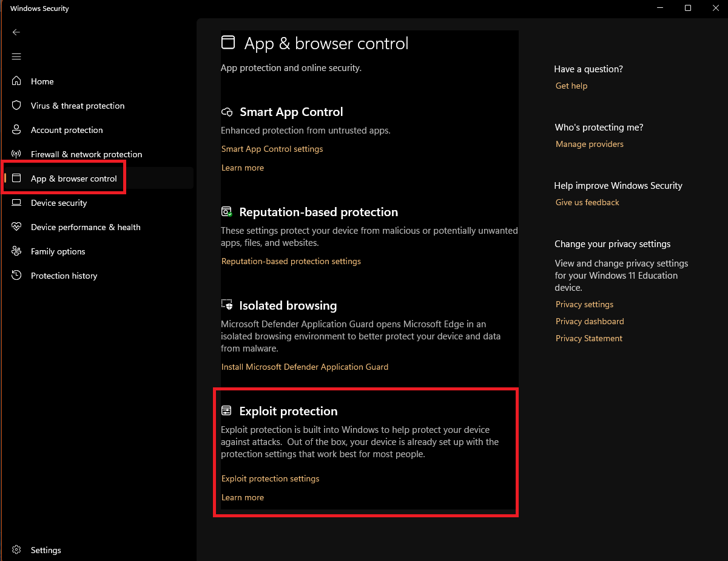This screenshot has height=561, width=728.
Task: Click the Protection history clock icon
Action: pos(17,276)
